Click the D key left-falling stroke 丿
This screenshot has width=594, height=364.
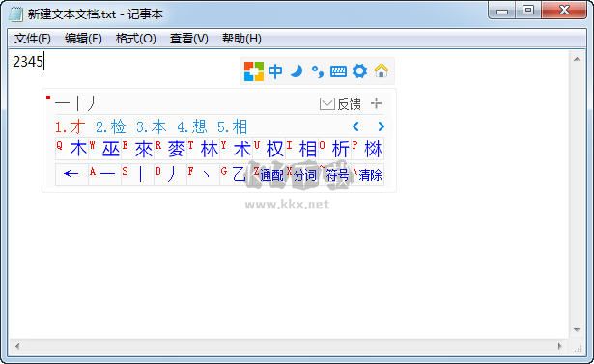(170, 174)
